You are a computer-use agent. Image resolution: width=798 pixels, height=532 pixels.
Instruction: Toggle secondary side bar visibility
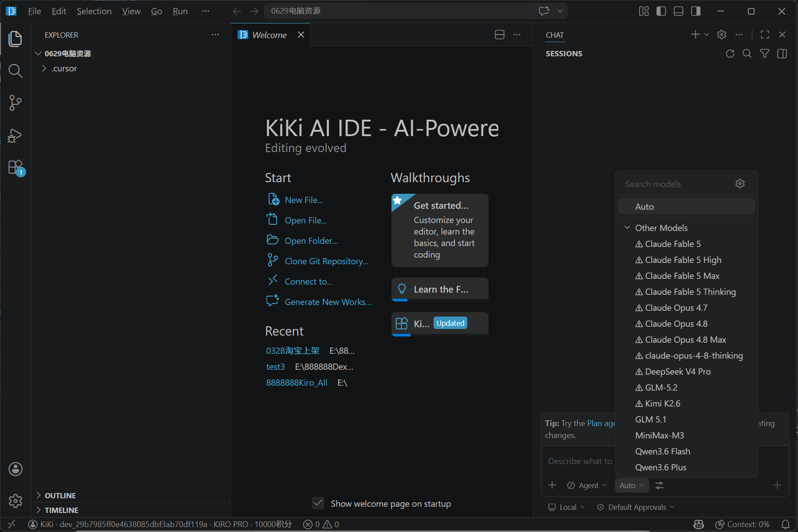(x=696, y=11)
